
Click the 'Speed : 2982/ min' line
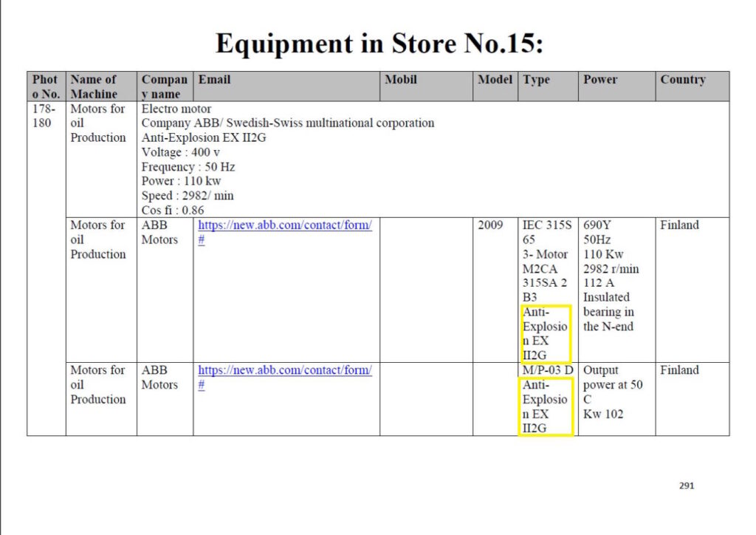coord(188,195)
